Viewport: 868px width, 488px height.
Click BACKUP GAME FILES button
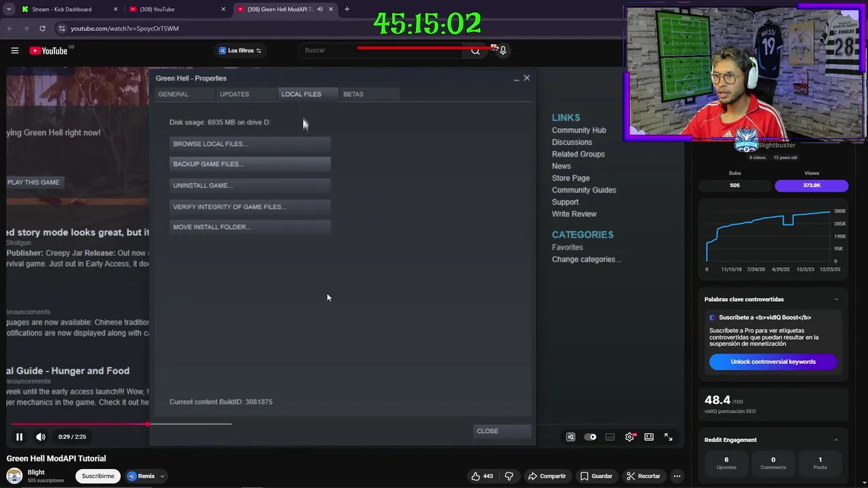[250, 164]
